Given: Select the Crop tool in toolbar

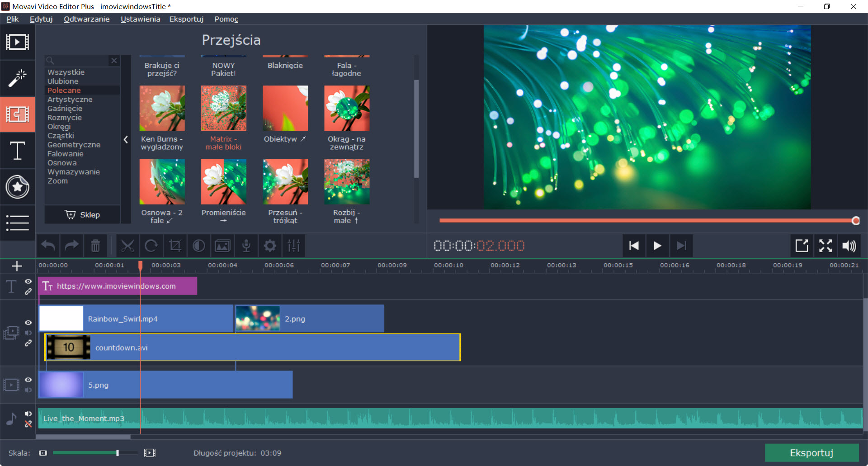Looking at the screenshot, I should point(175,246).
